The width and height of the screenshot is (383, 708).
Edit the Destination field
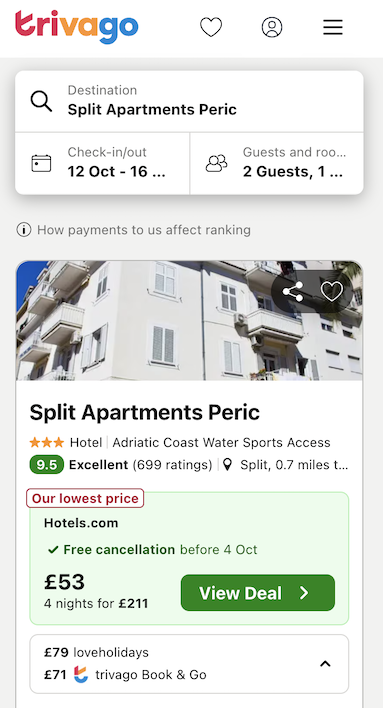pyautogui.click(x=189, y=101)
